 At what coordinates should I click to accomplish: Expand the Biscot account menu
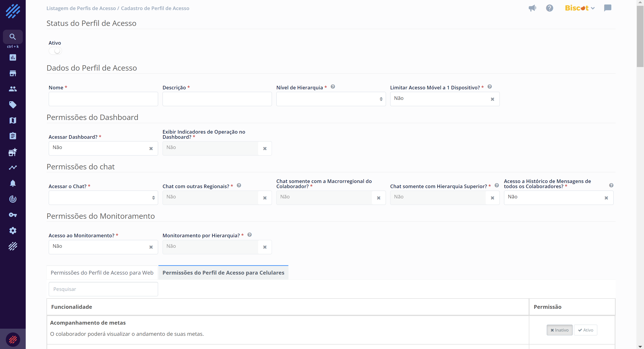pyautogui.click(x=580, y=8)
